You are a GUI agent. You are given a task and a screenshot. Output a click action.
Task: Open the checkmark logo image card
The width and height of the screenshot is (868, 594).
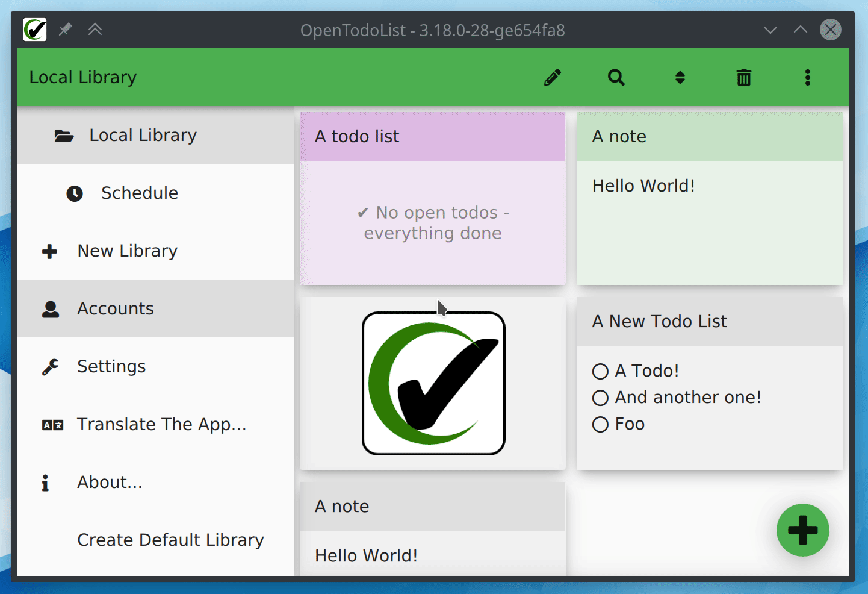click(x=433, y=383)
